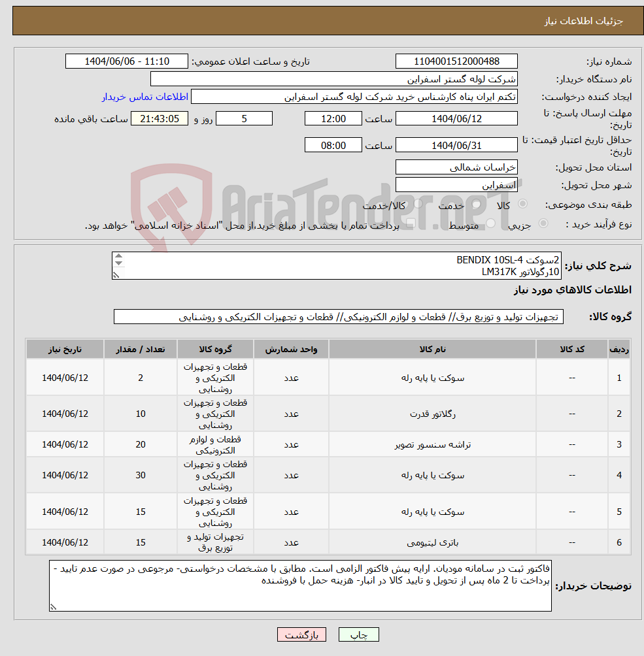Image resolution: width=644 pixels, height=656 pixels.
Task: Click resize grip of توضیحات خریدار textarea
Action: [53, 606]
